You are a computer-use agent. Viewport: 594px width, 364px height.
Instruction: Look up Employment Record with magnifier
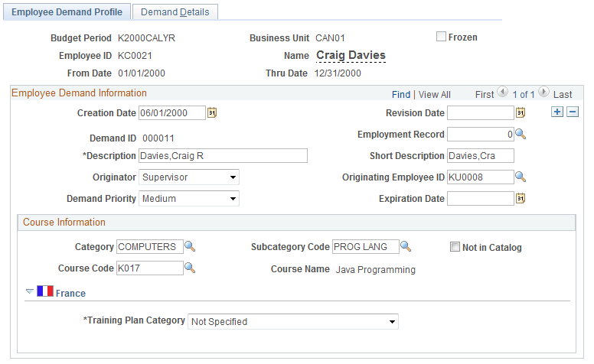pos(521,134)
